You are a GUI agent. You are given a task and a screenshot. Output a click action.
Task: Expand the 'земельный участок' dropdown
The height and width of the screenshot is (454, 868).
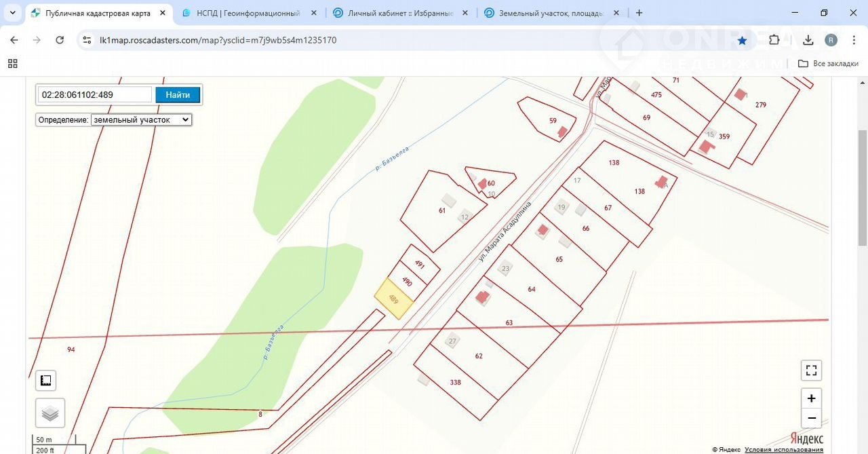coord(141,119)
